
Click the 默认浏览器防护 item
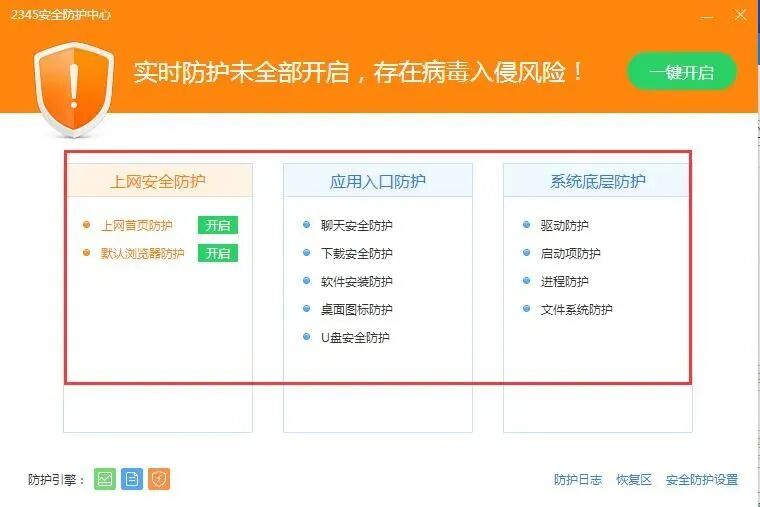[x=142, y=254]
